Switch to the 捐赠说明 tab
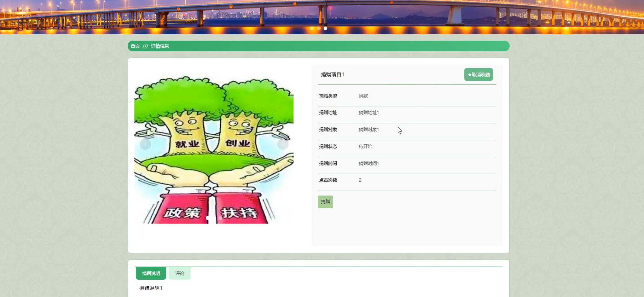Screen dimensions: 644x297 (x=151, y=273)
